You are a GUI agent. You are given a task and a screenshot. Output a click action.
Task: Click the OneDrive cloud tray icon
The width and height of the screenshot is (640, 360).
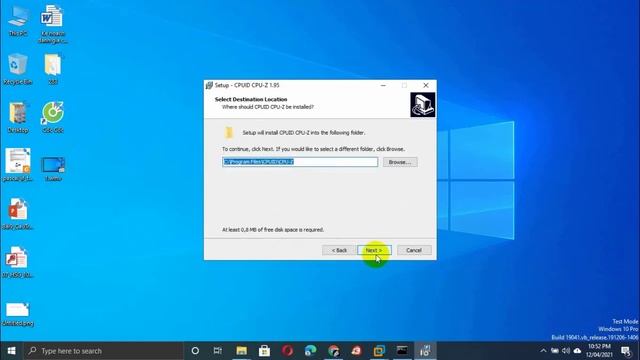(x=577, y=351)
